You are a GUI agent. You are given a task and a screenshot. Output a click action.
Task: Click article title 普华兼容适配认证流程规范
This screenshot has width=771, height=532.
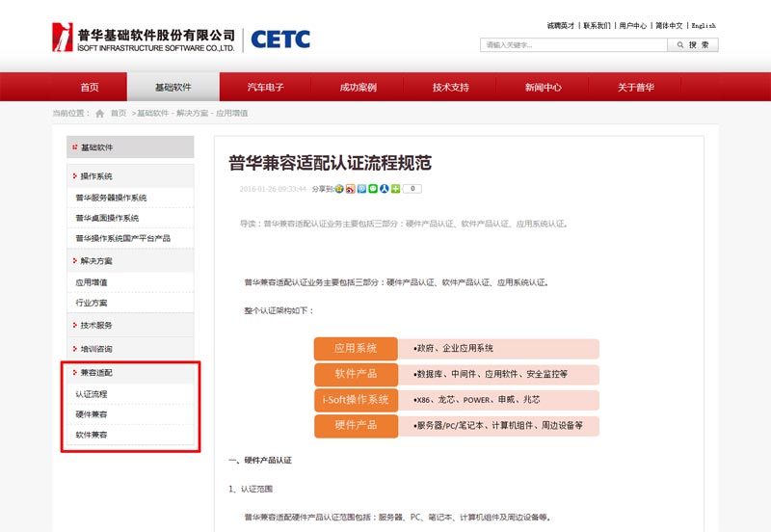(330, 163)
